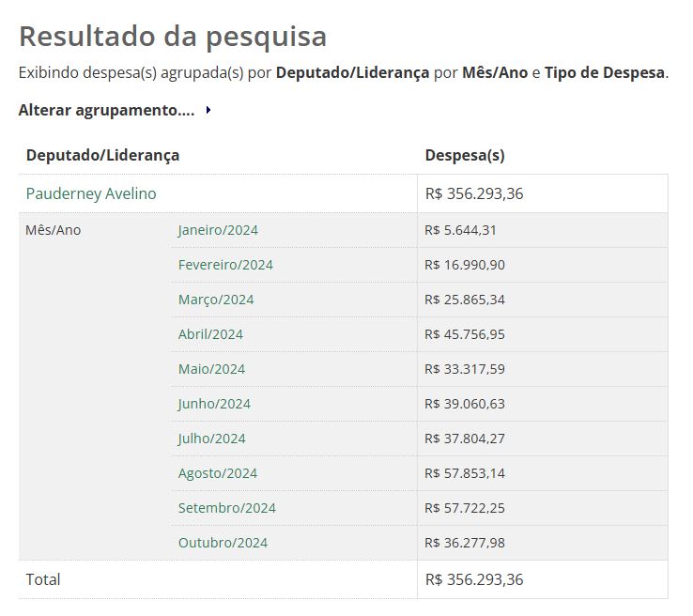Open Agosto/2024 expense breakdown
693x616 pixels.
click(x=218, y=473)
